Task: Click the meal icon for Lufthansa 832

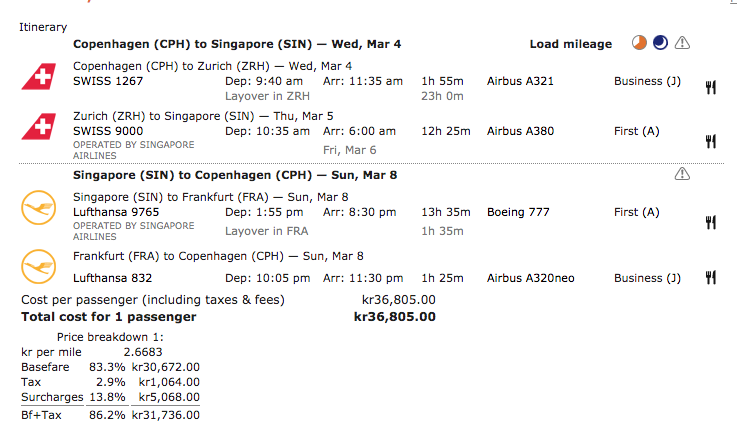Action: [711, 277]
